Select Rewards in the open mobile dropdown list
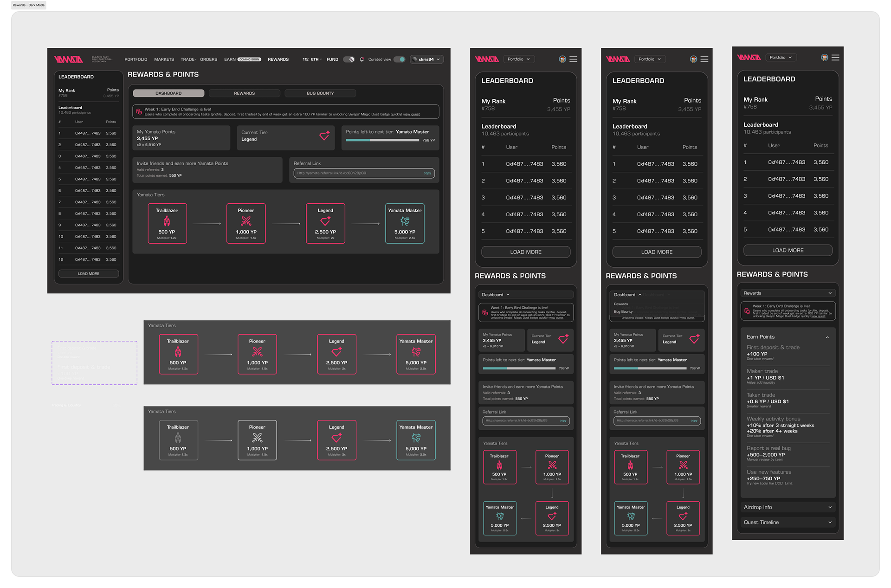This screenshot has height=588, width=891. [621, 304]
